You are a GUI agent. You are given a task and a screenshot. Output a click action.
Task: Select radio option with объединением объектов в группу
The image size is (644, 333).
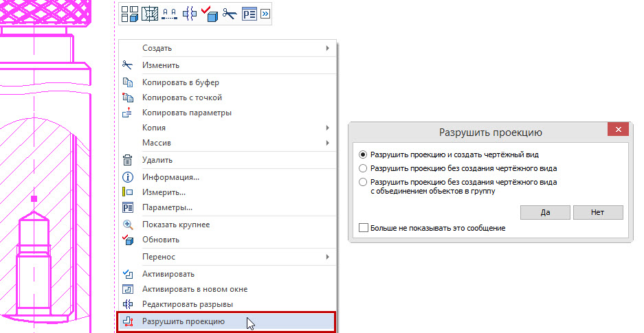[364, 182]
